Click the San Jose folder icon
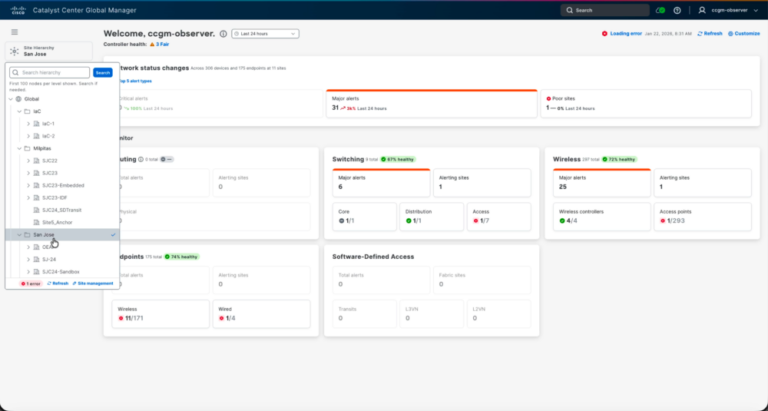This screenshot has width=768, height=411. click(x=27, y=235)
